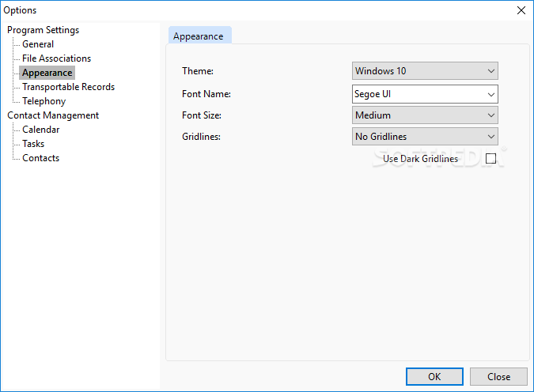The height and width of the screenshot is (392, 534).
Task: Open the General settings page
Action: point(38,44)
